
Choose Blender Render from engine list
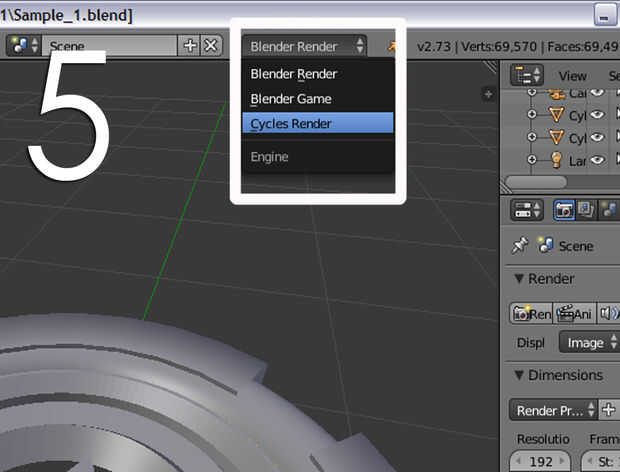318,74
